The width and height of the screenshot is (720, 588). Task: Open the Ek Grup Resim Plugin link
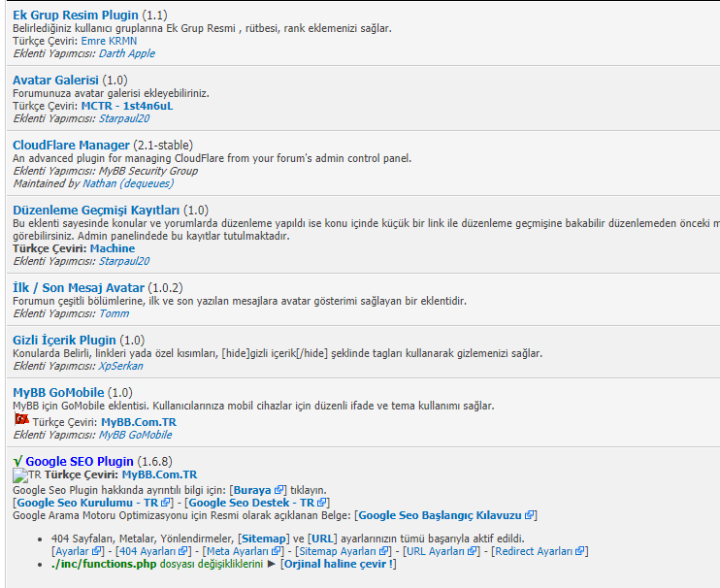[x=76, y=16]
